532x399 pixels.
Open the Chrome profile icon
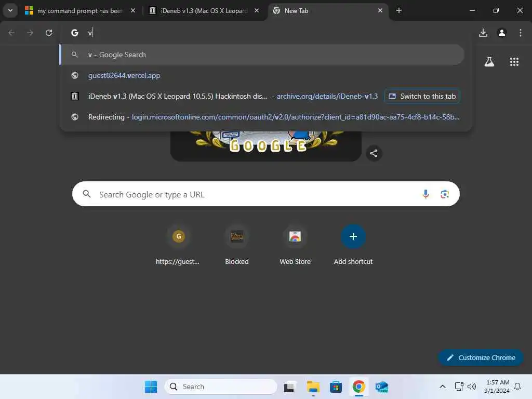click(502, 33)
